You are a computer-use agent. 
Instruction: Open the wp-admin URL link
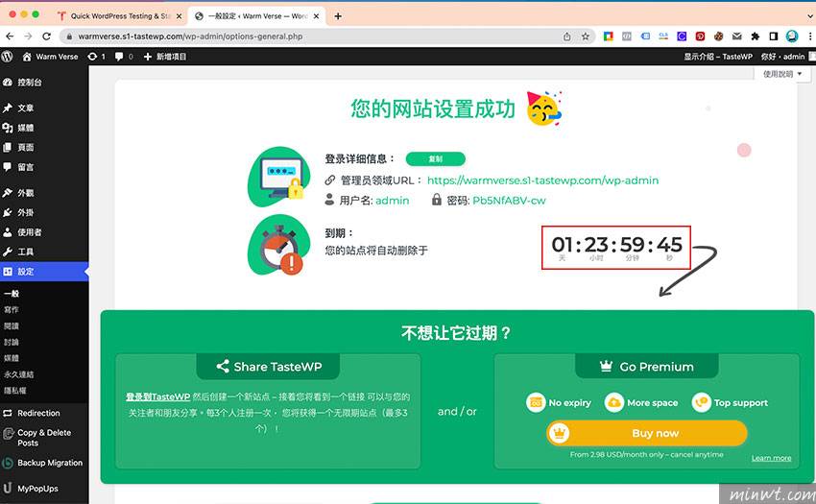[542, 180]
